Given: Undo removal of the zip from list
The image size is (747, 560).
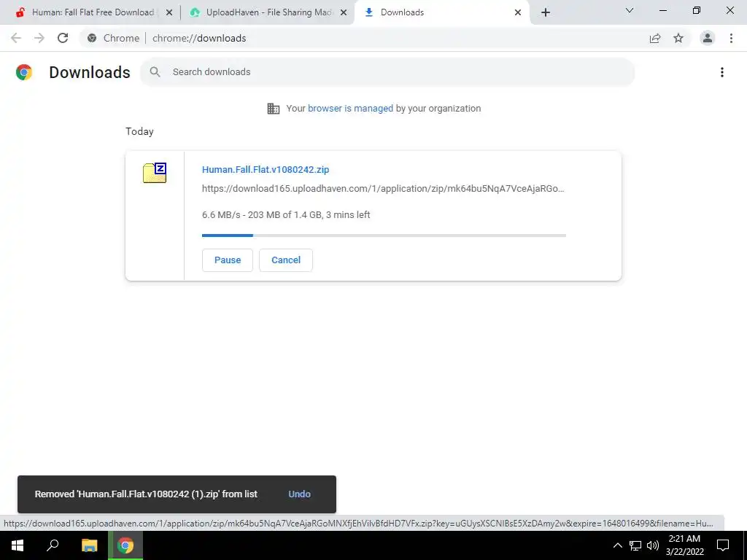Looking at the screenshot, I should click(x=299, y=494).
